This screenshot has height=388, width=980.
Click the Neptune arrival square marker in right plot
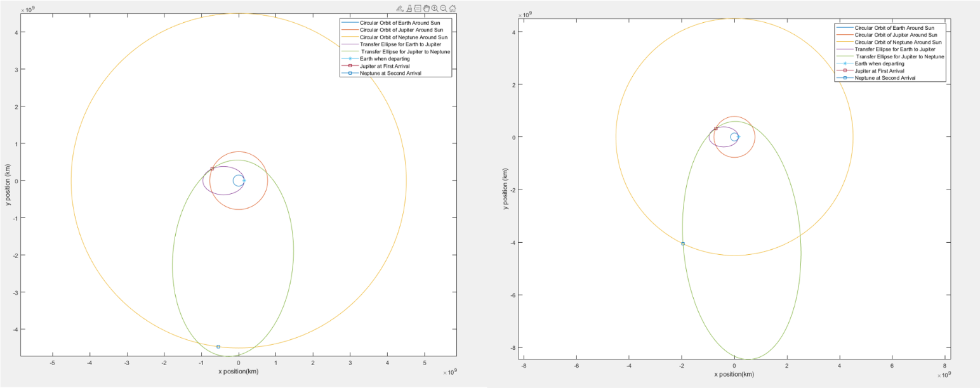pyautogui.click(x=683, y=243)
